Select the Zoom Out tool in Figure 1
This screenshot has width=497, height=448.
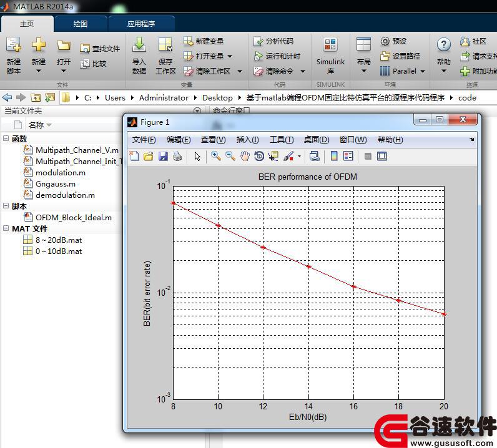tap(230, 156)
